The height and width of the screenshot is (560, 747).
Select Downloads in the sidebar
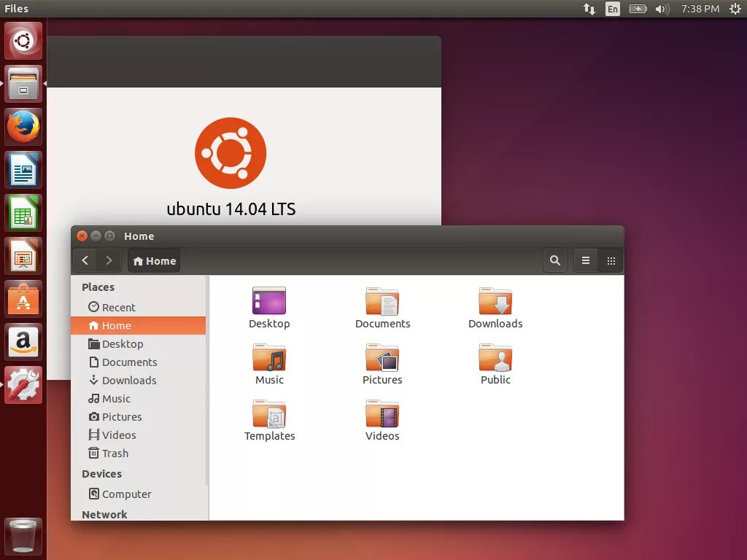click(138, 381)
